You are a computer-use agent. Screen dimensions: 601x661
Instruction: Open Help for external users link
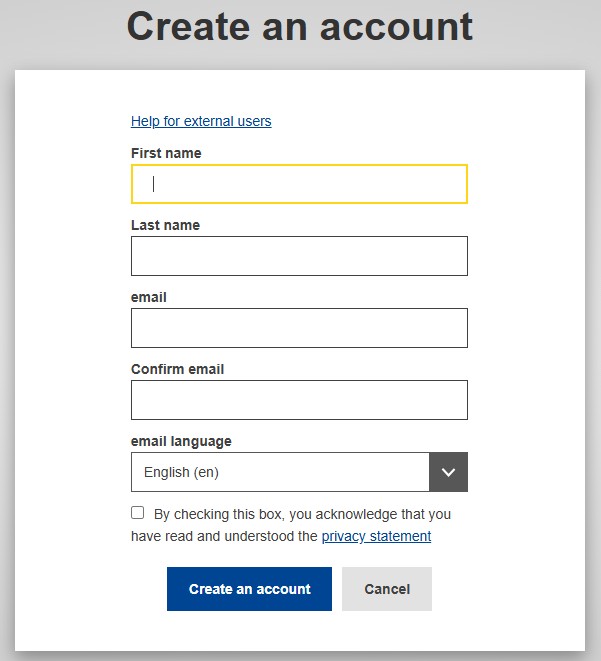[201, 121]
